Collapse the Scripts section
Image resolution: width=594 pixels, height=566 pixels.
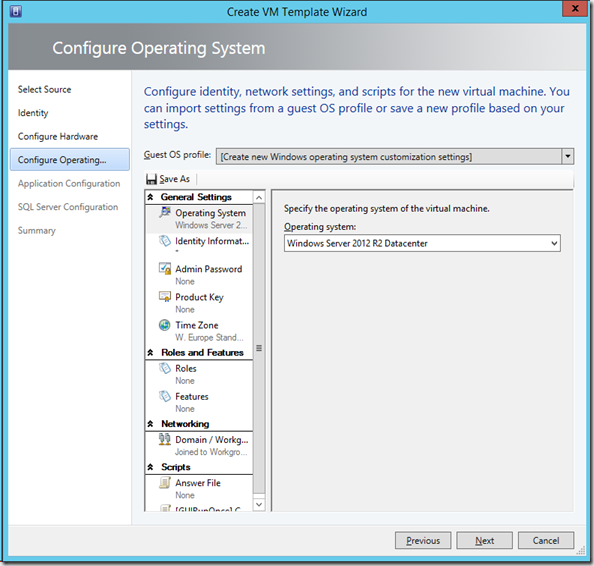[150, 467]
